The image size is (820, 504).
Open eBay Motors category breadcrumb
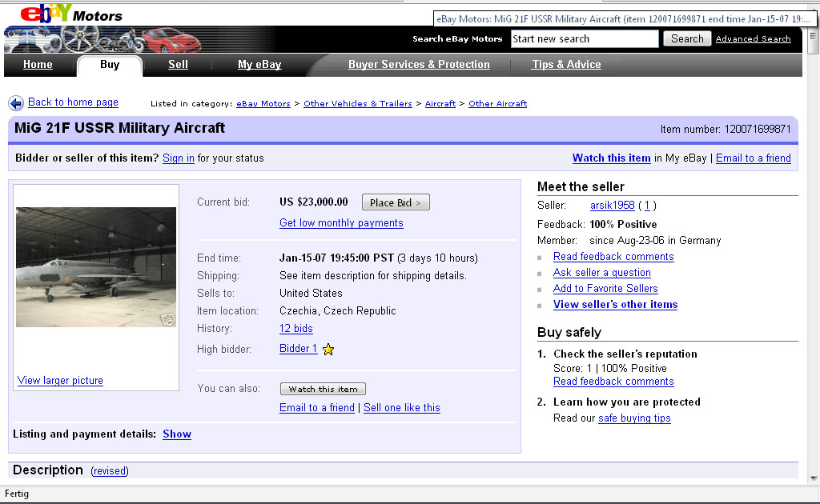[x=263, y=103]
